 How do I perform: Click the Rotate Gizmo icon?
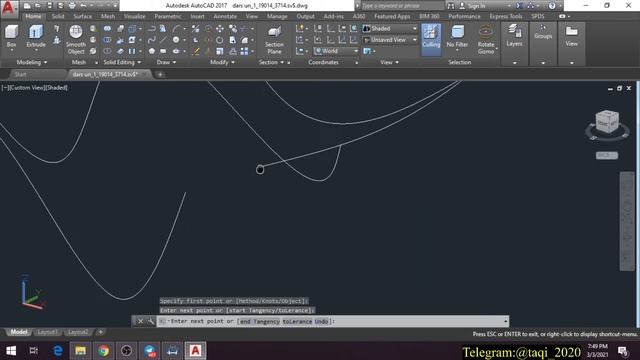tap(486, 32)
